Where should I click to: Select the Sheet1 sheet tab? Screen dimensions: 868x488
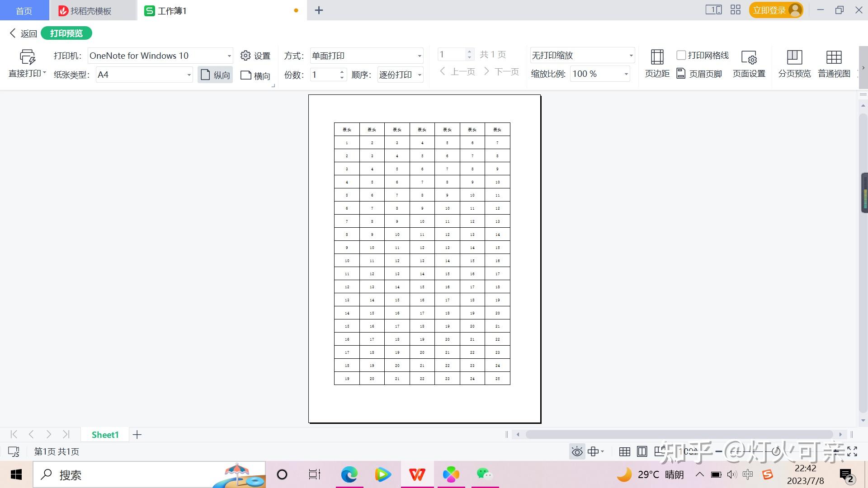point(105,435)
